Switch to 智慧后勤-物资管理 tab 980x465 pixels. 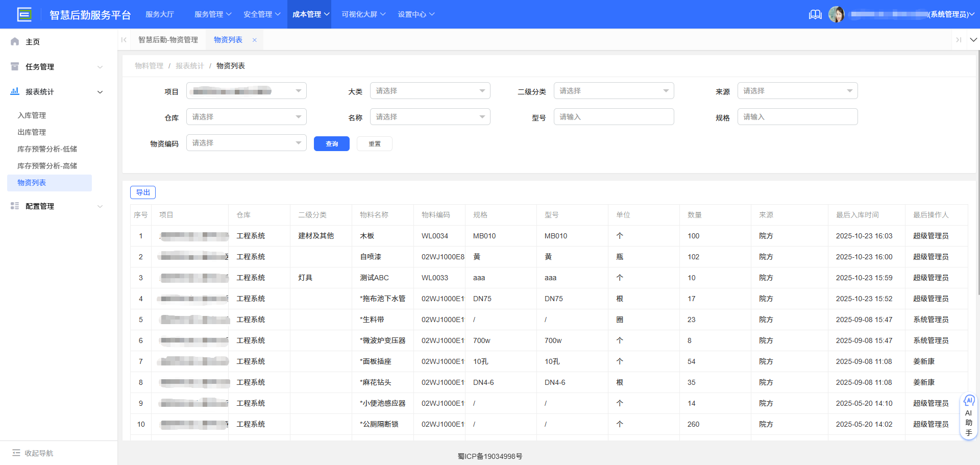pyautogui.click(x=168, y=39)
